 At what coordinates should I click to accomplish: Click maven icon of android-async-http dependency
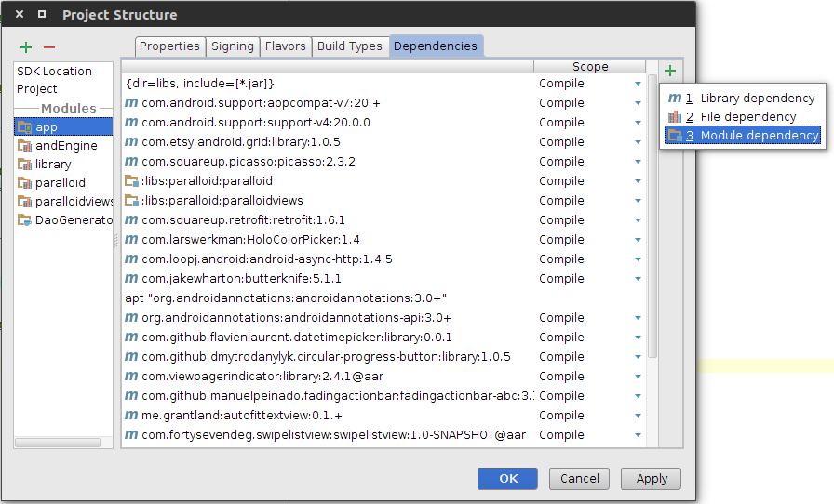[x=131, y=259]
